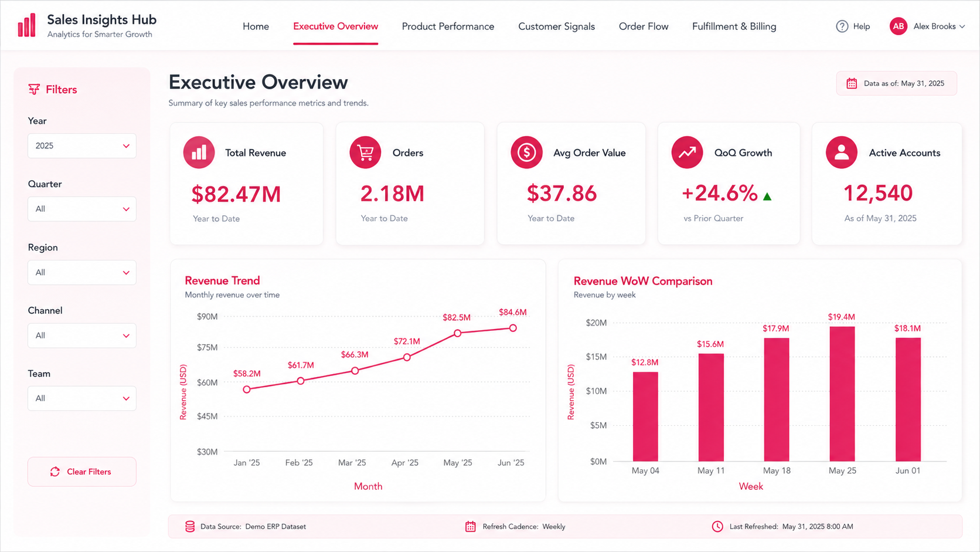
Task: Click the Jun 01 revenue bar
Action: click(x=908, y=399)
